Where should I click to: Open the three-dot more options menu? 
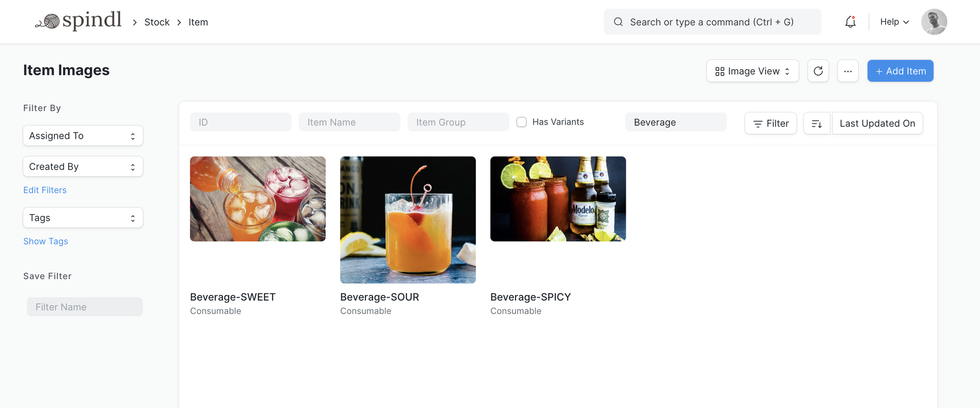847,71
